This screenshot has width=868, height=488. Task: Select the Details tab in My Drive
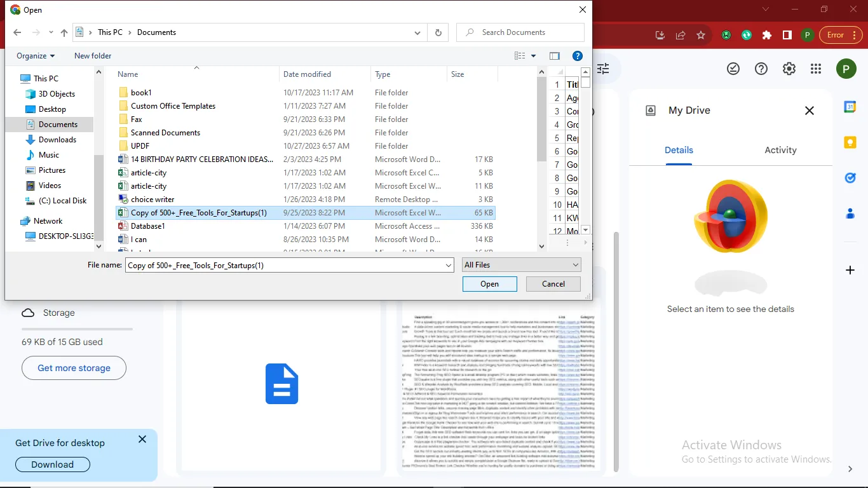coord(679,150)
